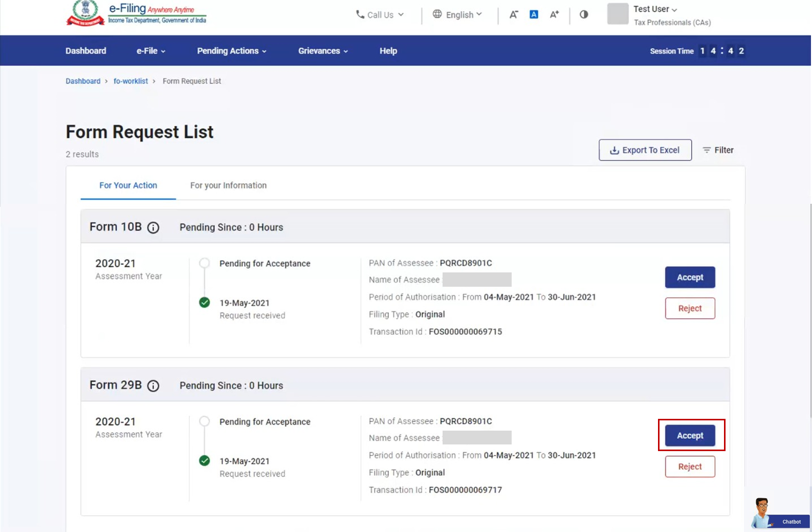Viewport: 812px width, 532px height.
Task: Click the Test User profile avatar
Action: pos(618,14)
